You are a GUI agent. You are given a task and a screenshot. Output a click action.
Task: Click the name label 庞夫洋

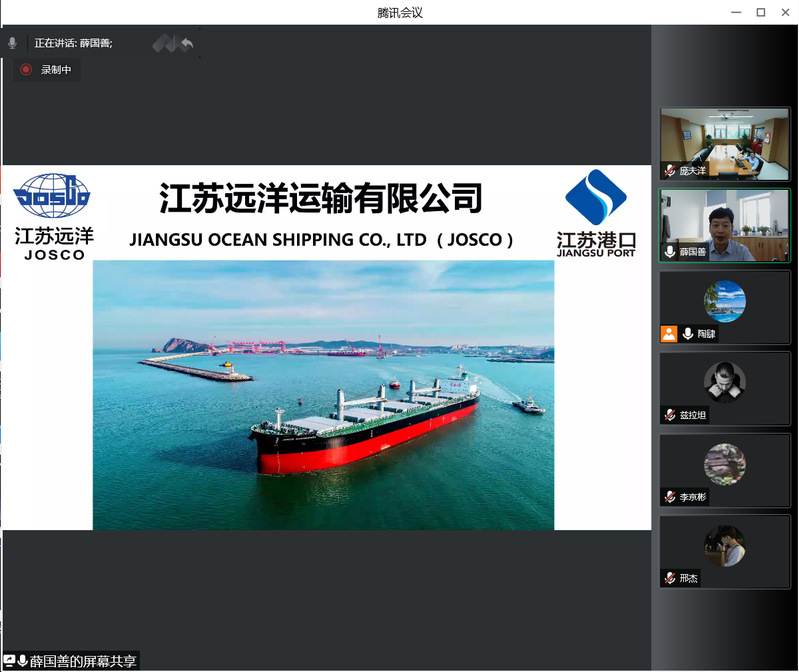point(693,171)
